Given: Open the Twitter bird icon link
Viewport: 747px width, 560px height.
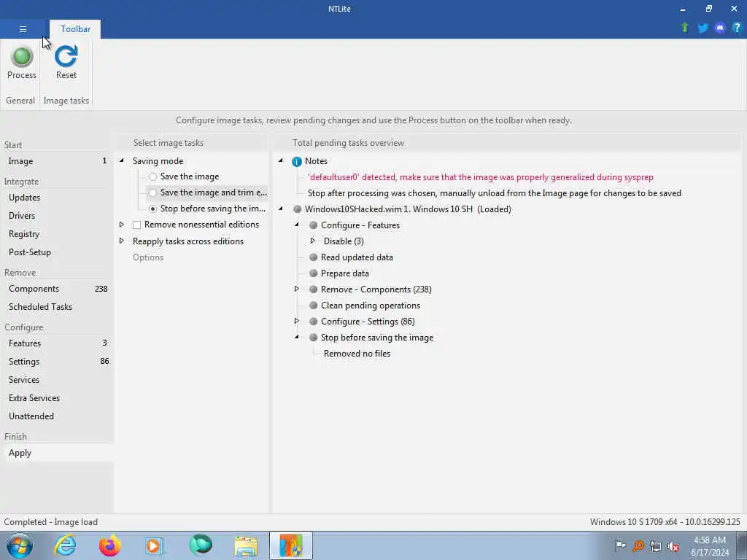Looking at the screenshot, I should [703, 28].
